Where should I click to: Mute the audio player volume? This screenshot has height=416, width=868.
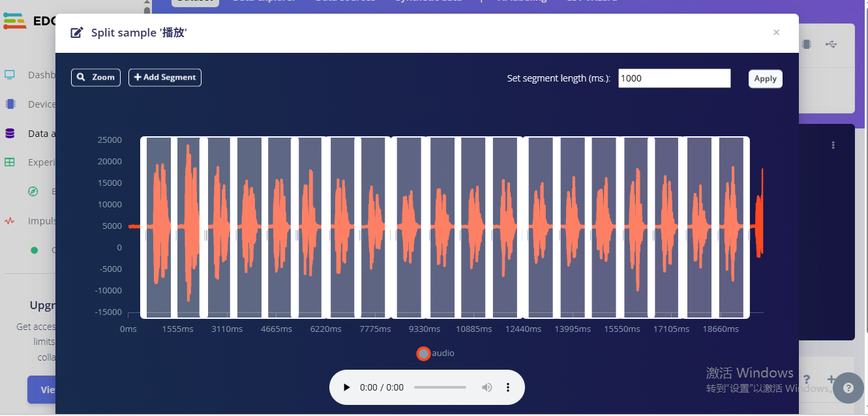pyautogui.click(x=486, y=387)
